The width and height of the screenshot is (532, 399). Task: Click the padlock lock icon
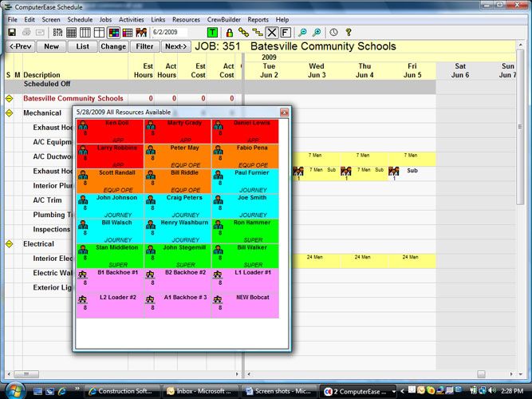click(x=230, y=32)
